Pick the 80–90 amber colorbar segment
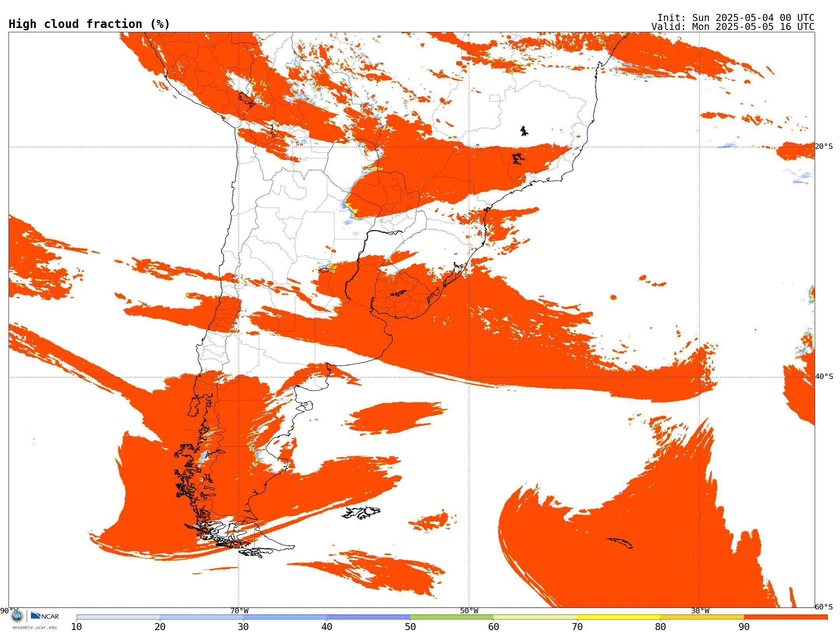Screen dimensions: 840x632 click(x=702, y=617)
